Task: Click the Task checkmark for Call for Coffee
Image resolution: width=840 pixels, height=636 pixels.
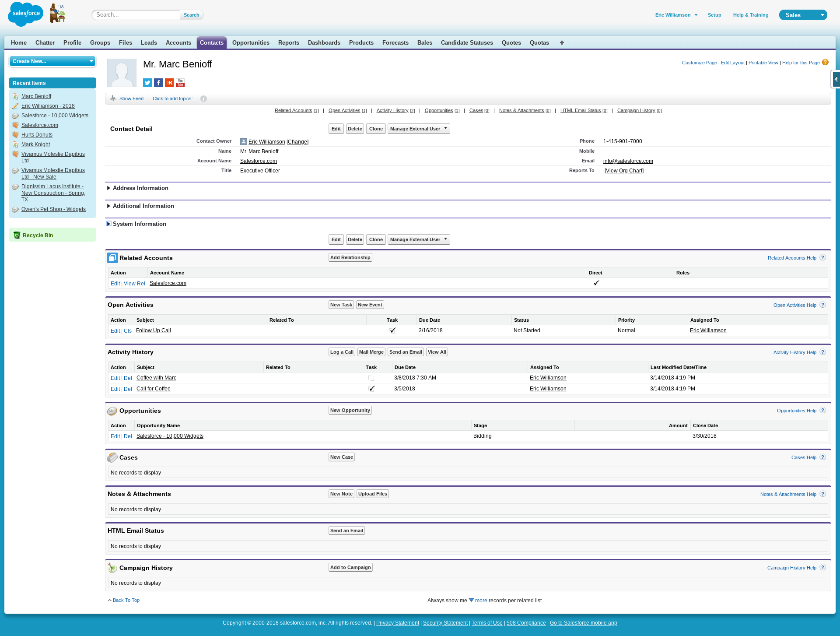Action: pos(372,389)
